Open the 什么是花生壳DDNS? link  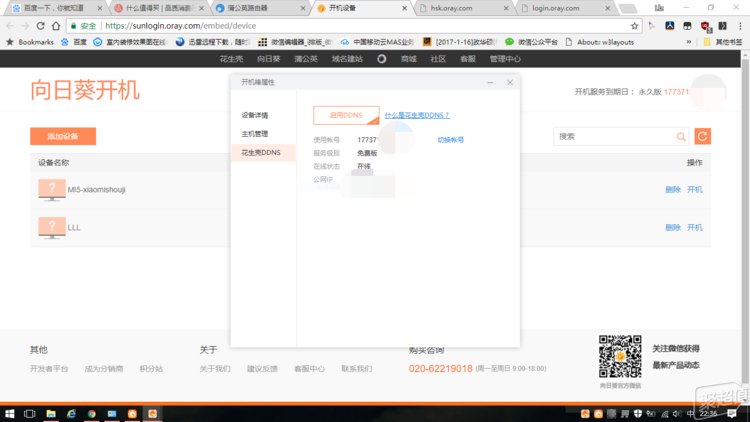[417, 115]
